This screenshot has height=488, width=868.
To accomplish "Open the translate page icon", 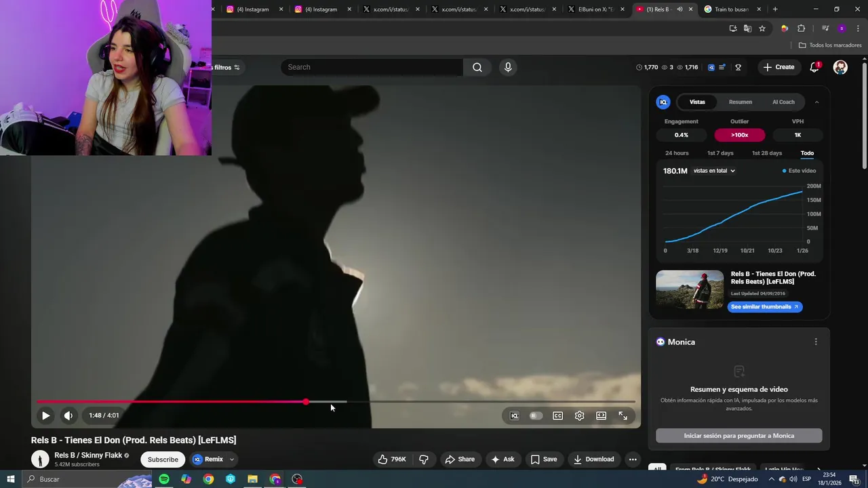I will tap(747, 28).
